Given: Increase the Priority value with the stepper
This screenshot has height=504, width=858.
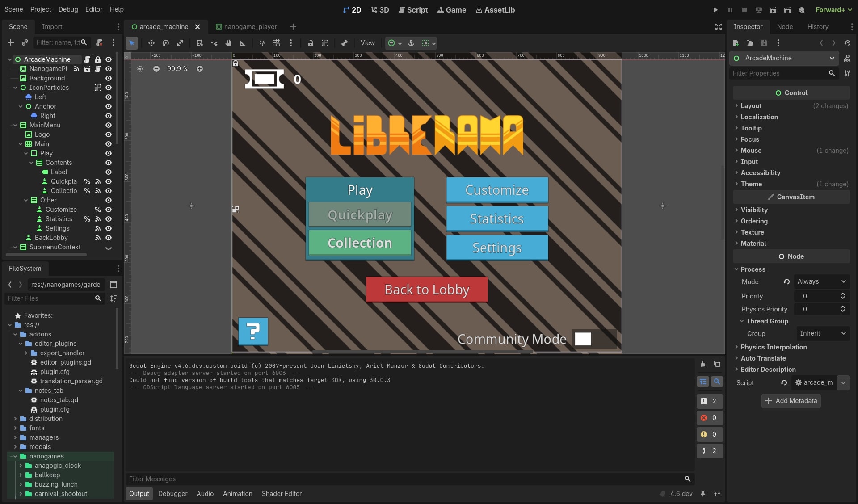Looking at the screenshot, I should click(843, 293).
